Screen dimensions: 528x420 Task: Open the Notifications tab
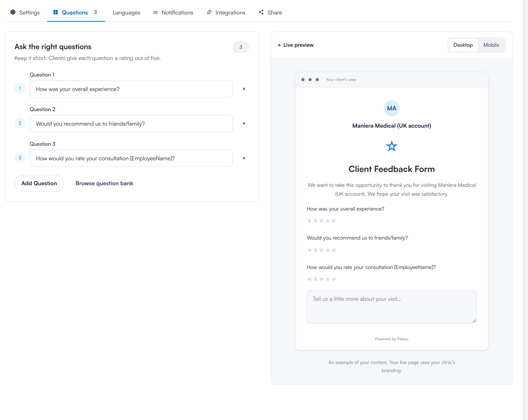(173, 12)
